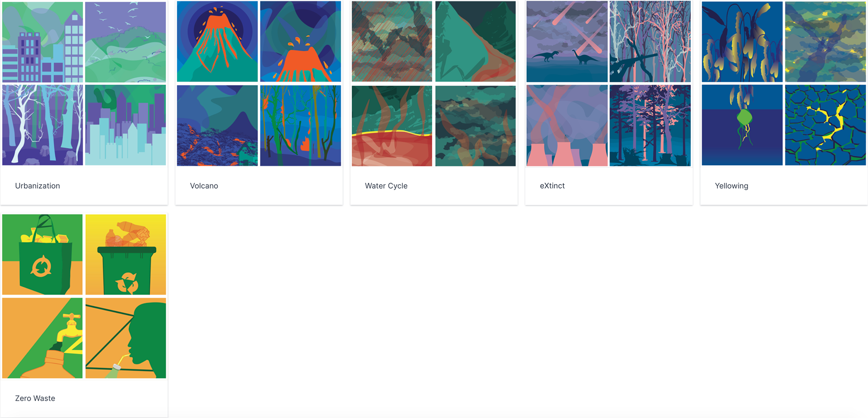This screenshot has width=868, height=418.
Task: Open the Zero Waste card title
Action: click(35, 399)
